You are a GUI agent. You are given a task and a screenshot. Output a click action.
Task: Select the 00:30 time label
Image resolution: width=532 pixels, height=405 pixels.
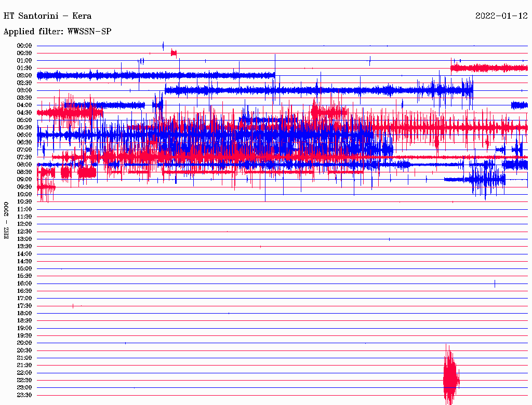point(24,53)
